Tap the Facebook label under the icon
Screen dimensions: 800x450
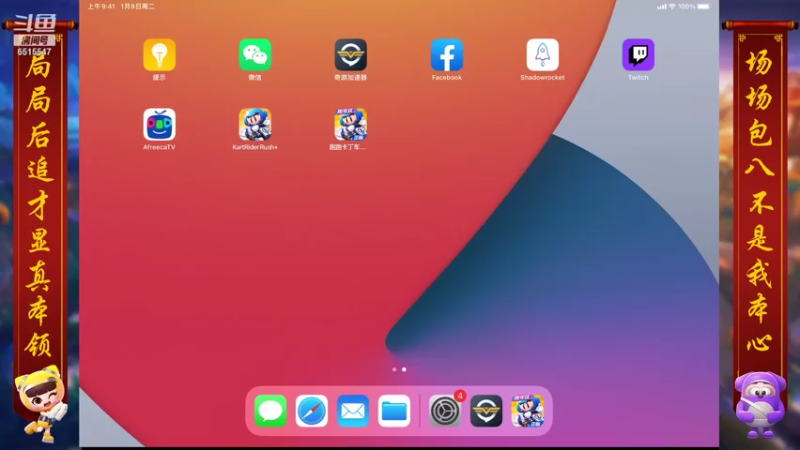(x=447, y=78)
